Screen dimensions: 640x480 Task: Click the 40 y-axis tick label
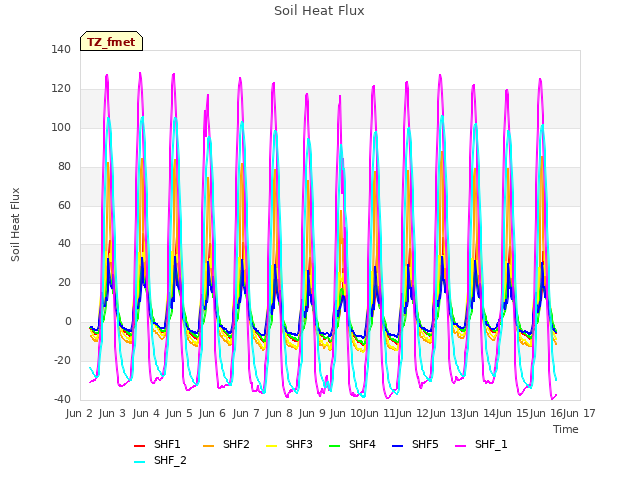[64, 244]
